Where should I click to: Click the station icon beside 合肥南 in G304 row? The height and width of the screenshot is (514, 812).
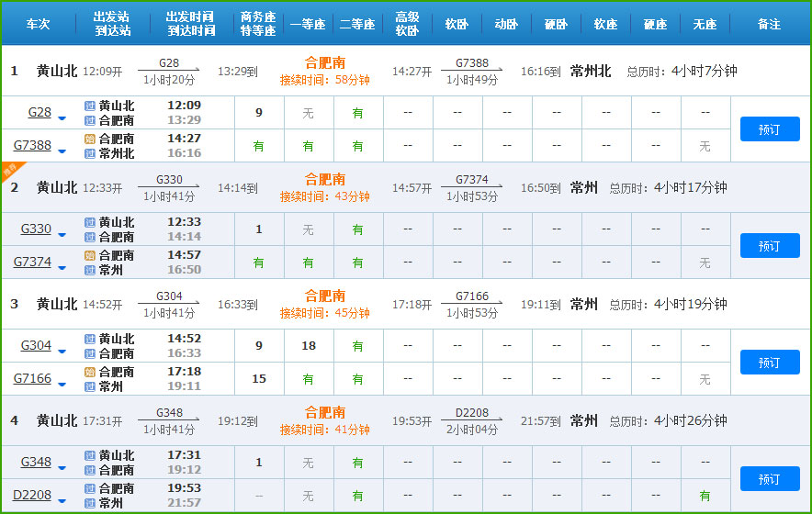point(90,353)
